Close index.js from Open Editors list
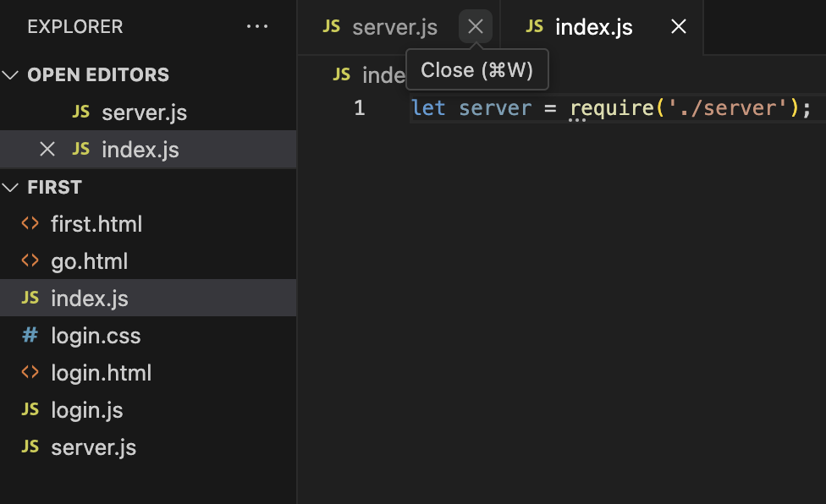 click(x=47, y=150)
